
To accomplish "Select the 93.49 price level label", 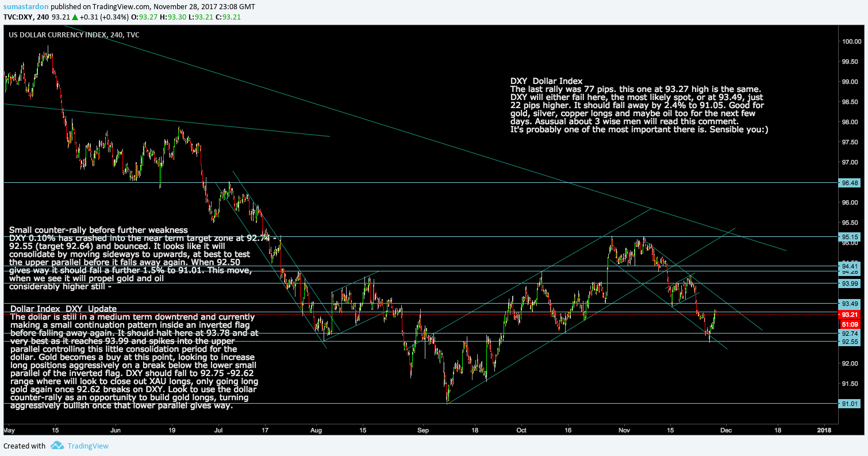I will click(850, 303).
